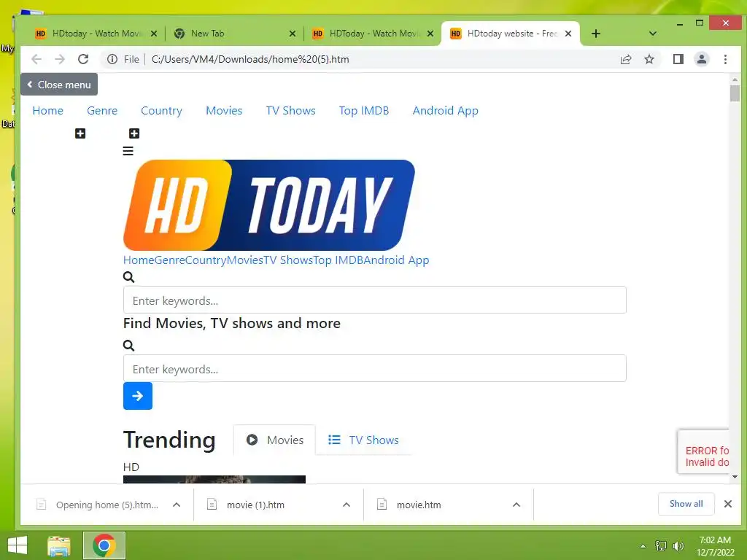This screenshot has width=747, height=560.
Task: Open a new tab with plus button
Action: (595, 34)
